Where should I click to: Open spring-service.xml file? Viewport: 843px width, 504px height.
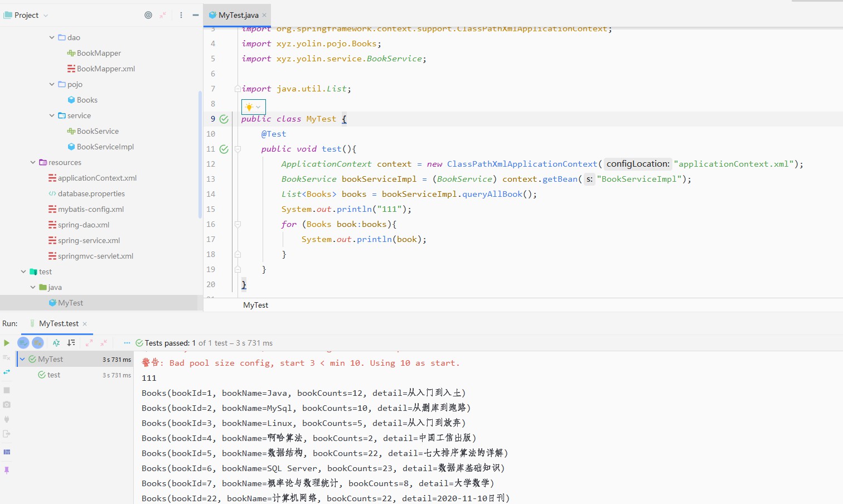point(89,240)
